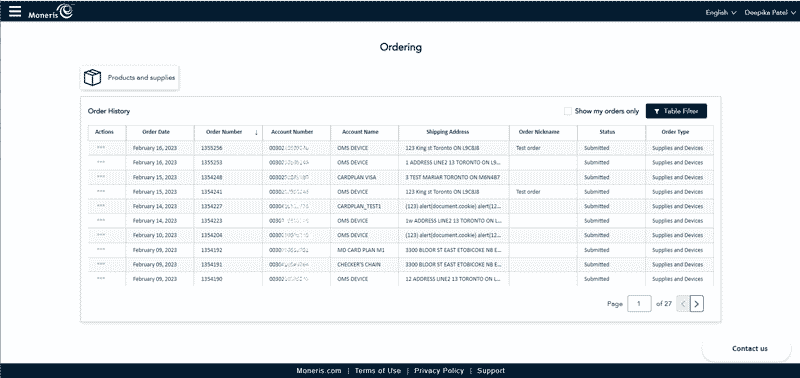Sort by Order Nickname column header
This screenshot has width=800, height=378.
pos(539,132)
